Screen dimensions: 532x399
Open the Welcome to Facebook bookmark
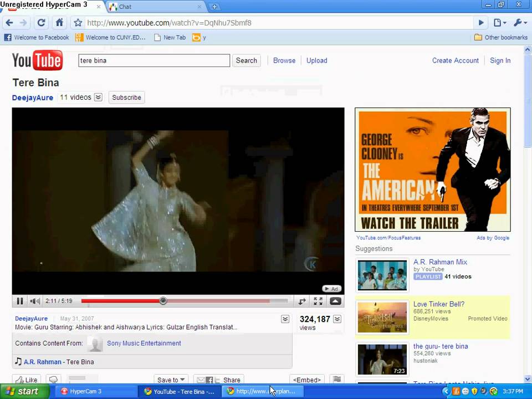(37, 37)
